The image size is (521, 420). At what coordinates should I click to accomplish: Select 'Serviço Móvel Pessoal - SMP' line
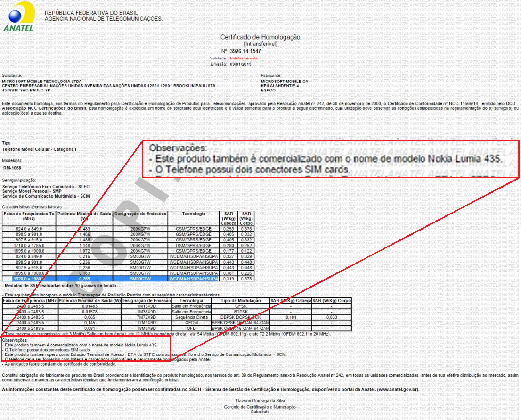(x=32, y=191)
